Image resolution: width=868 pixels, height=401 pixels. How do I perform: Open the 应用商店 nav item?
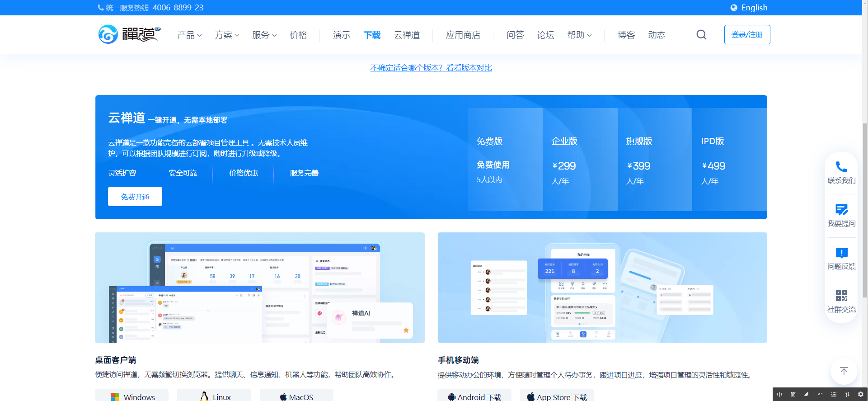(x=463, y=35)
